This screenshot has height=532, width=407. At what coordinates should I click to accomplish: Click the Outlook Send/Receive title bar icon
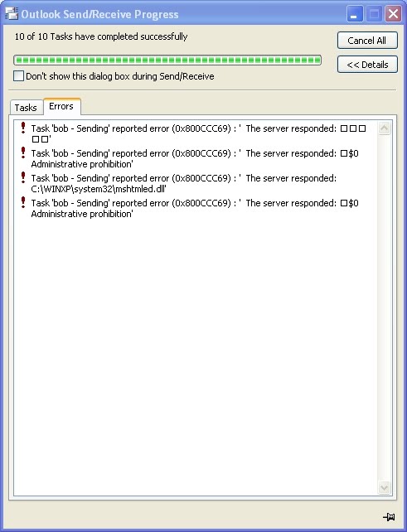[12, 14]
